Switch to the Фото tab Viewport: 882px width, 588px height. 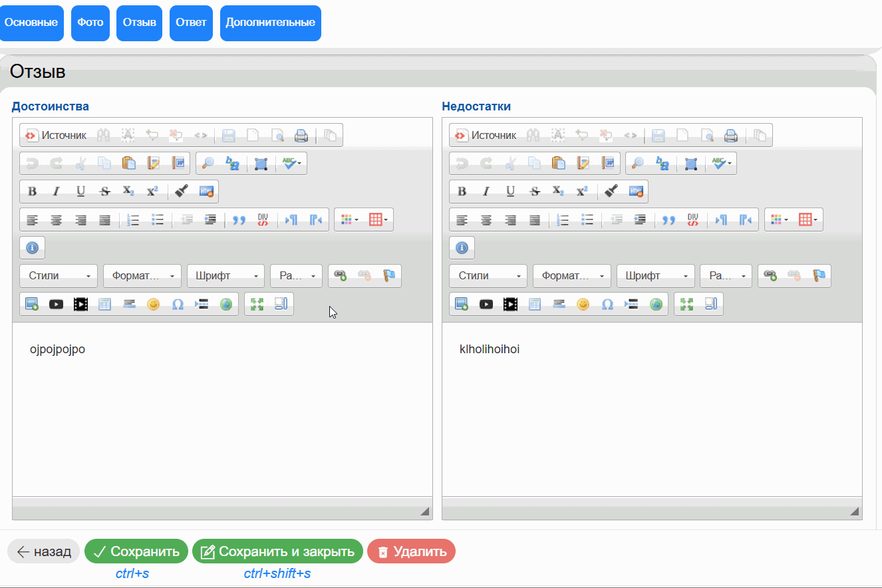[90, 23]
